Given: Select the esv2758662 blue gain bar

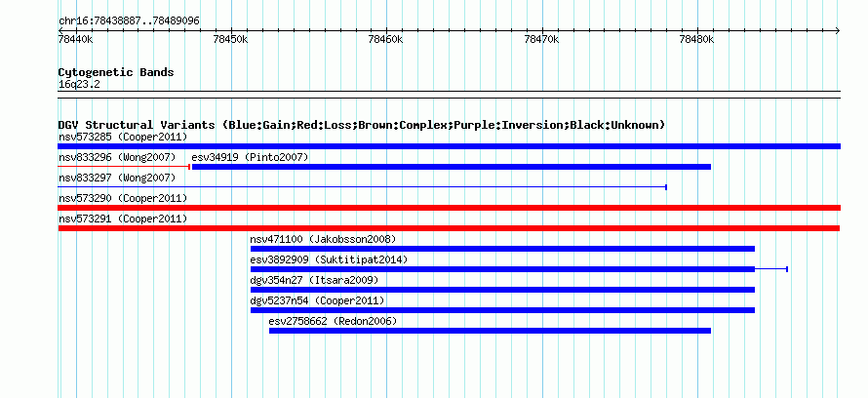Looking at the screenshot, I should [x=490, y=331].
